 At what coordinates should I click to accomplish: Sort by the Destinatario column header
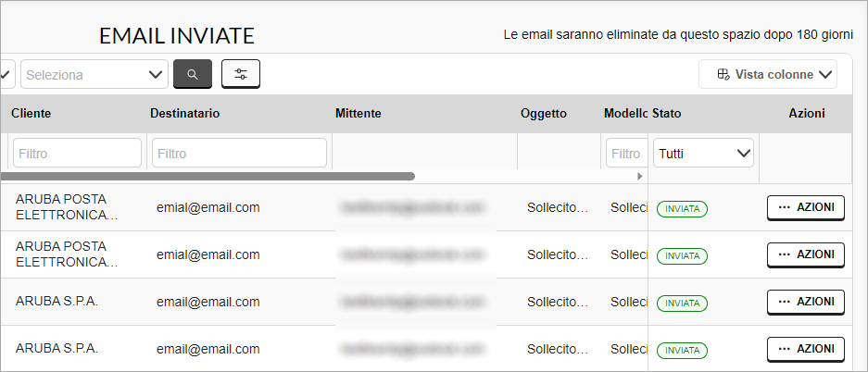click(185, 113)
